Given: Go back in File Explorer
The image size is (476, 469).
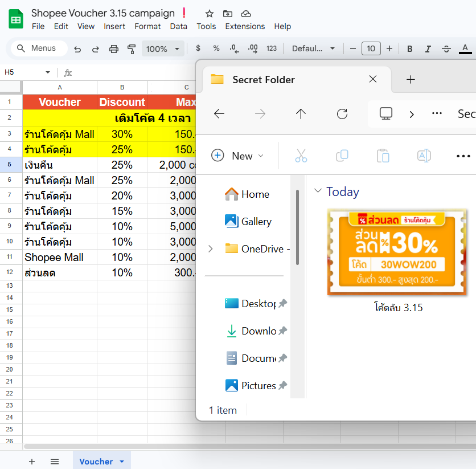Looking at the screenshot, I should pyautogui.click(x=219, y=114).
